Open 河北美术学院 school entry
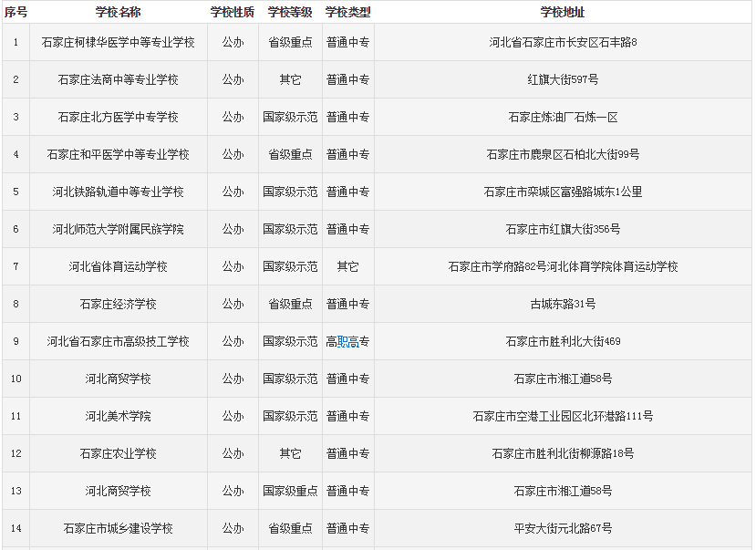The image size is (756, 550). (x=119, y=416)
